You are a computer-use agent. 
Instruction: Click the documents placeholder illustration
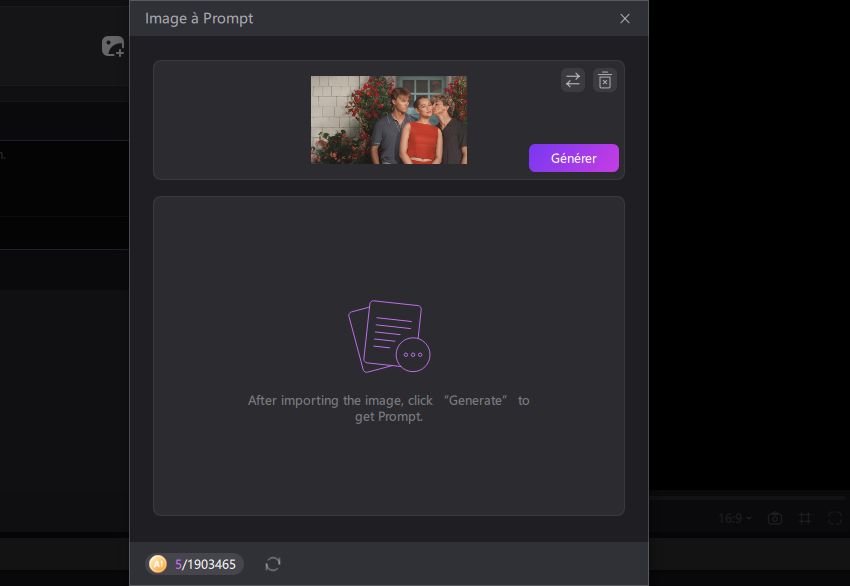(389, 336)
